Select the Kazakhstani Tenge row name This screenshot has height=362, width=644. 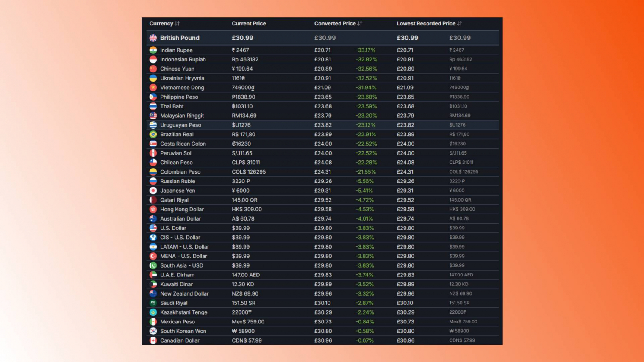click(x=183, y=312)
